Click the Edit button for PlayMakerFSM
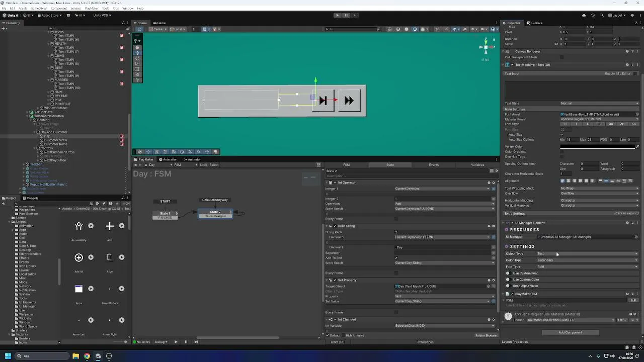 pos(633,300)
